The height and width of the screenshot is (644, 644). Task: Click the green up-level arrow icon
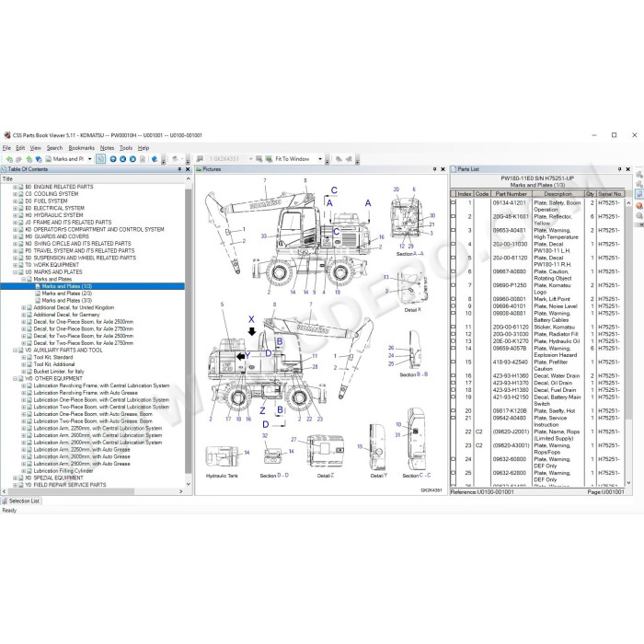point(29,159)
